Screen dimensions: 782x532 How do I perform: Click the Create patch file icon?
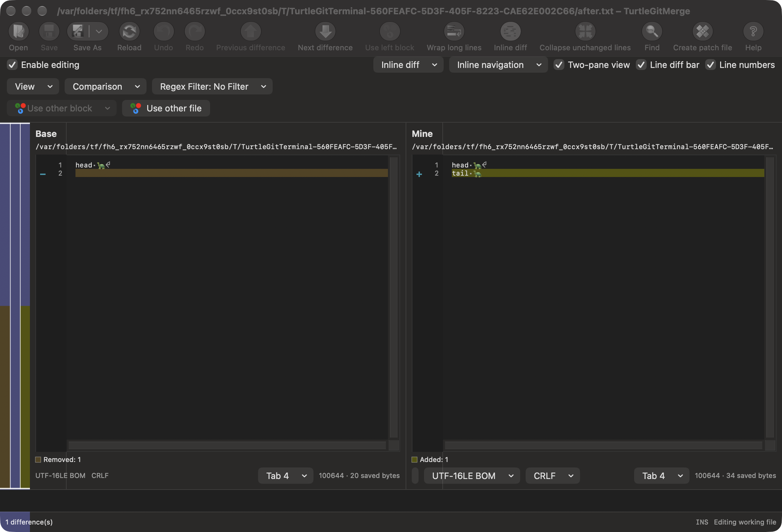(x=702, y=32)
